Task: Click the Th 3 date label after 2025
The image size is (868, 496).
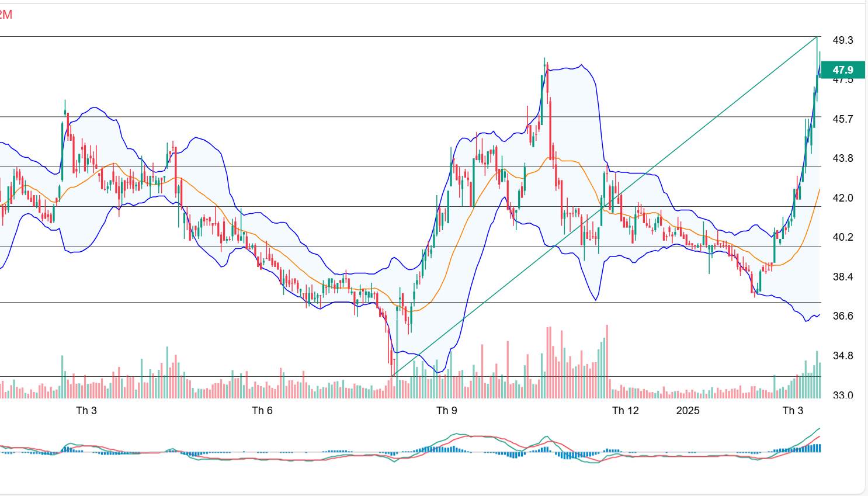Action: click(x=793, y=411)
